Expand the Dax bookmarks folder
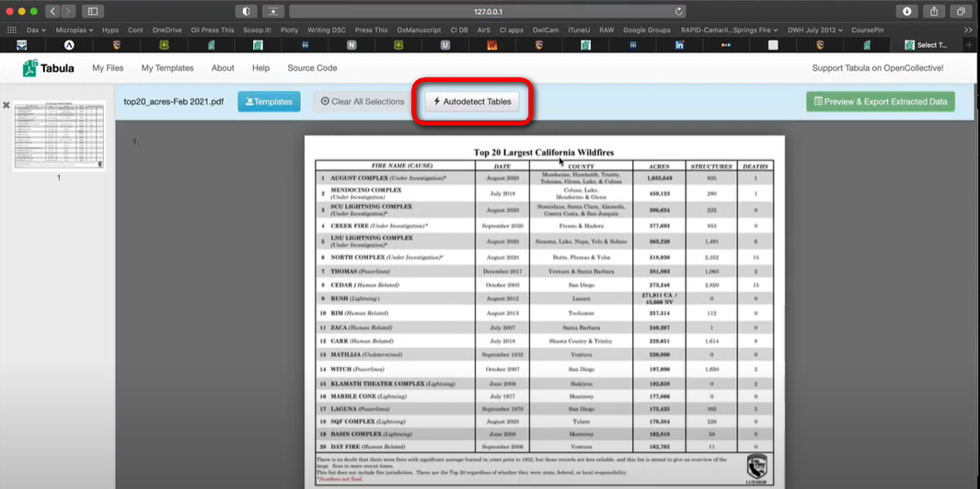The image size is (980, 489). (39, 29)
